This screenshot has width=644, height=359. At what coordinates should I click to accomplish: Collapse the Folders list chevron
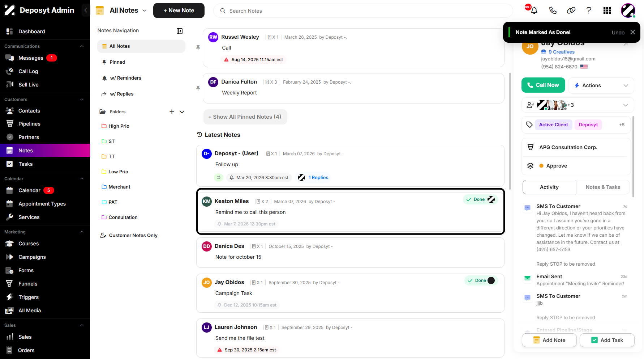[x=182, y=112]
